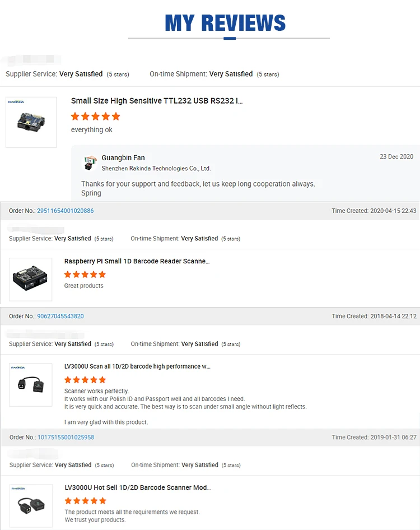This screenshot has width=420, height=530.
Task: Click Shenzhen Rakinda Technologies Co., Ltd. company name
Action: coord(156,168)
